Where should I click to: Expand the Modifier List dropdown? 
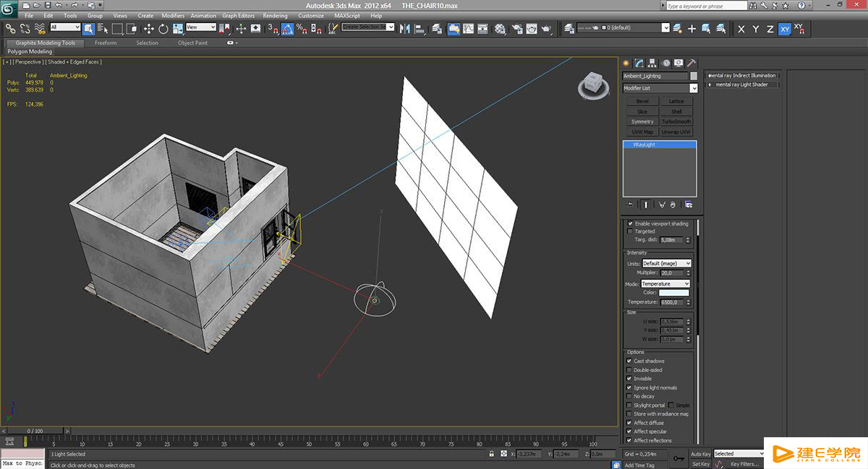click(x=693, y=88)
